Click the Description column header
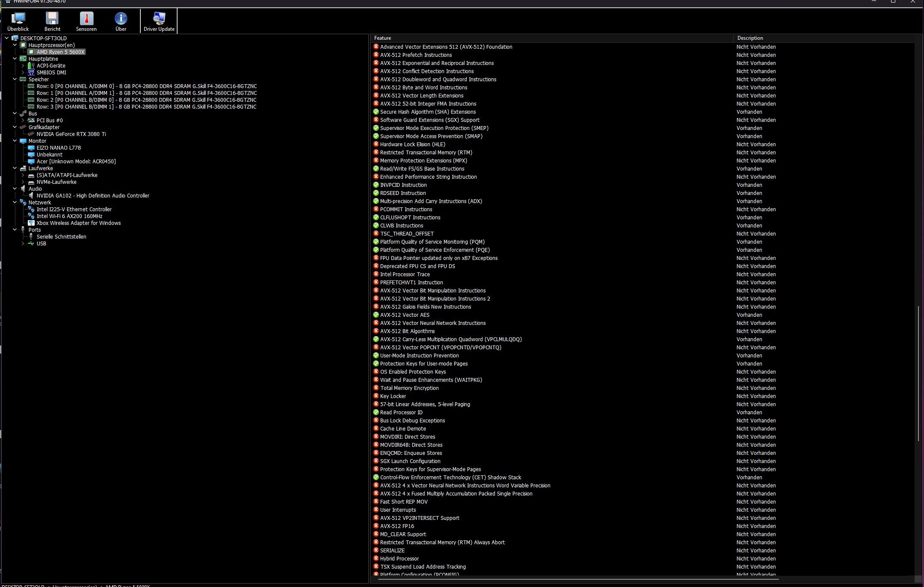Screen dimensions: 924x587 [824, 38]
